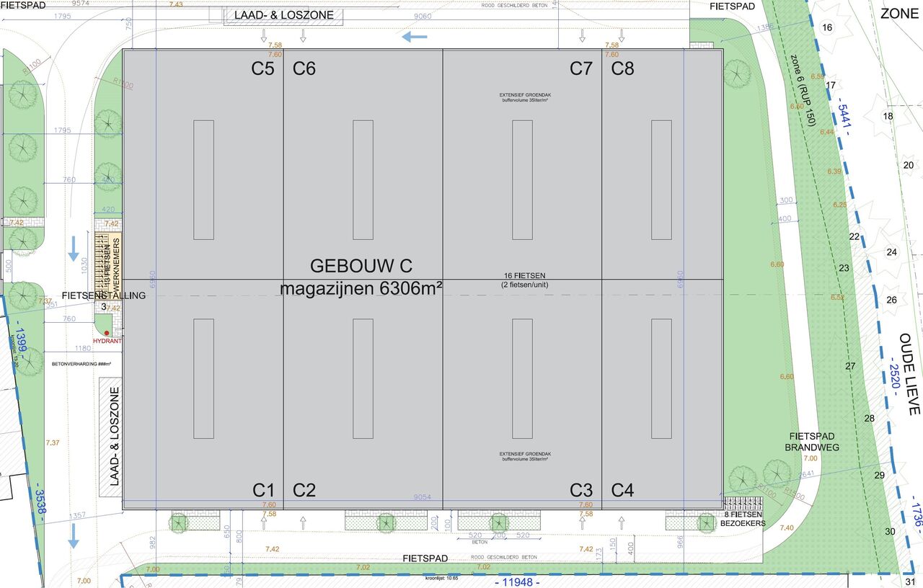Click the -11948- boundary dimension at bottom
Screen dimensions: 923x588
[x=518, y=582]
